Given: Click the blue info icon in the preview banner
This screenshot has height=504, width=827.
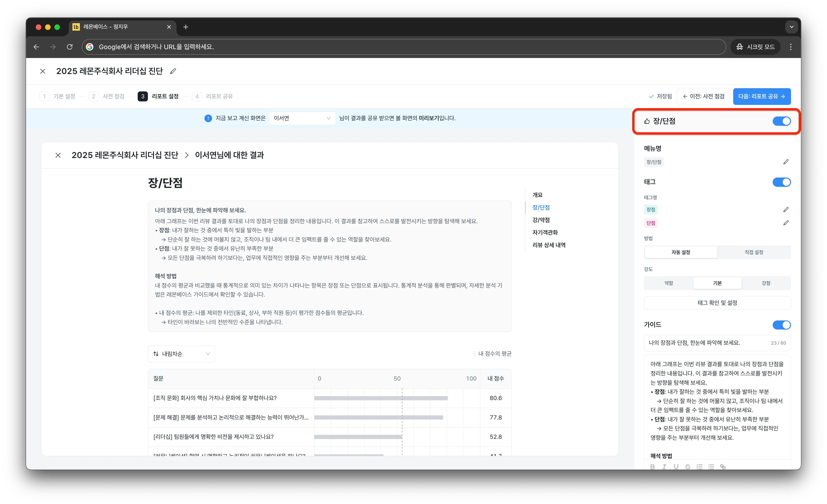Looking at the screenshot, I should pyautogui.click(x=208, y=118).
